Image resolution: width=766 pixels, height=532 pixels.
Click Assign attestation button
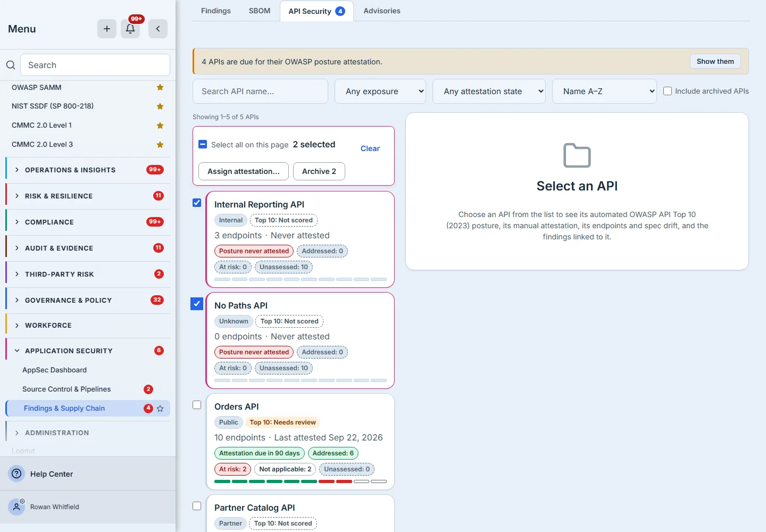pos(244,171)
